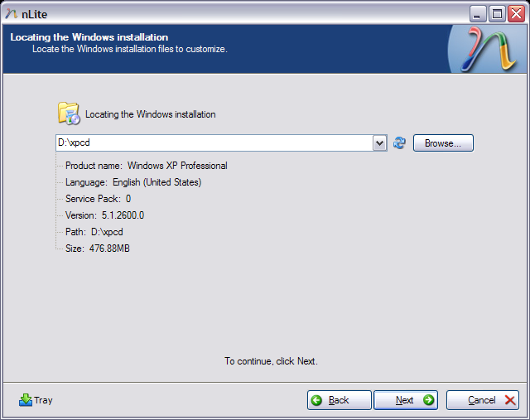Click the folder icon above the path field
This screenshot has height=420, width=530.
[x=69, y=113]
